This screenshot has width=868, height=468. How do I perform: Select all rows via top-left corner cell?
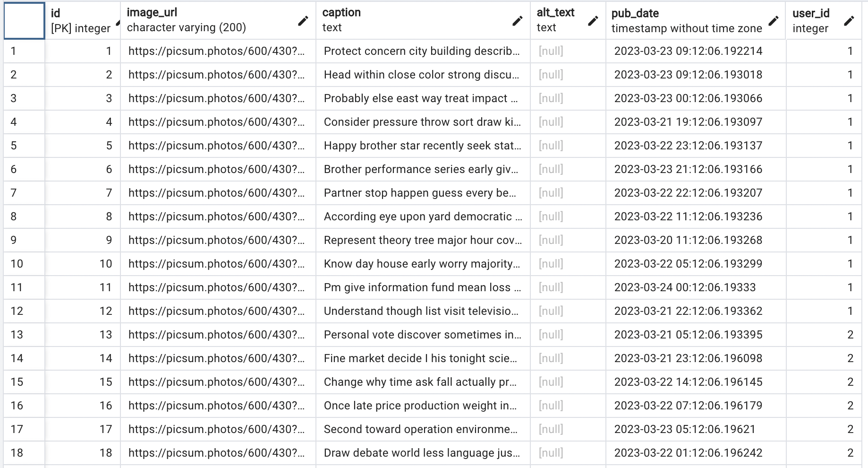(x=24, y=20)
